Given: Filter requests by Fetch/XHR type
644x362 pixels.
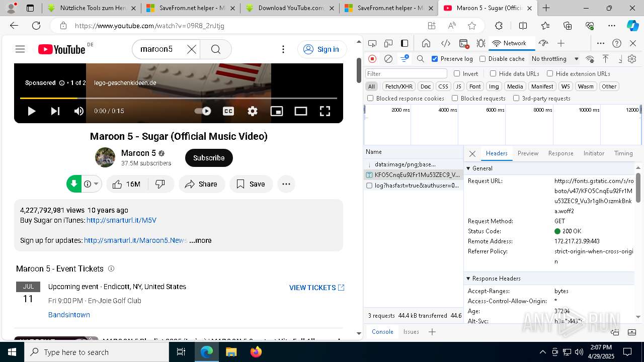Looking at the screenshot, I should pos(399,86).
